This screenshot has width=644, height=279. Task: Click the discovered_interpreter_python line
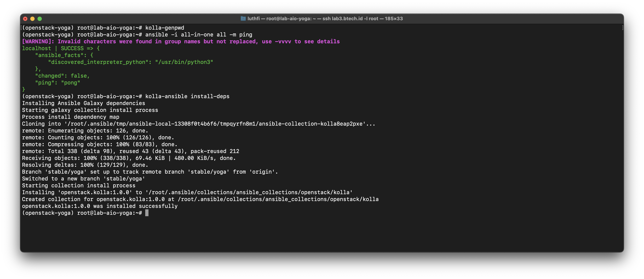(x=130, y=62)
